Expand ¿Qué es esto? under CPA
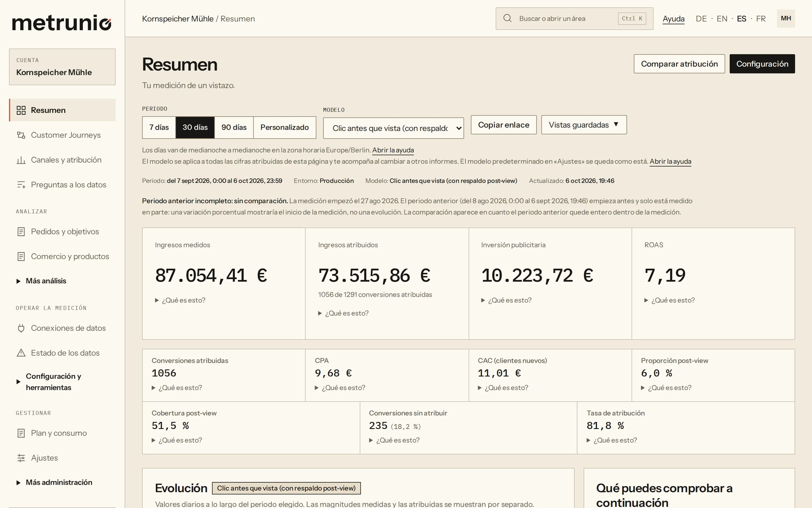 coord(340,388)
